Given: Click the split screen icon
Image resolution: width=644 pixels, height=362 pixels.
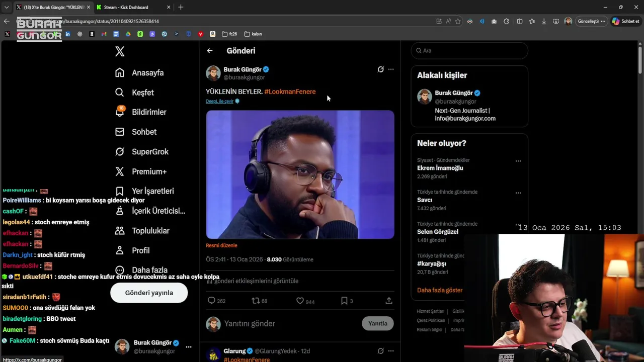Looking at the screenshot, I should pos(520,22).
